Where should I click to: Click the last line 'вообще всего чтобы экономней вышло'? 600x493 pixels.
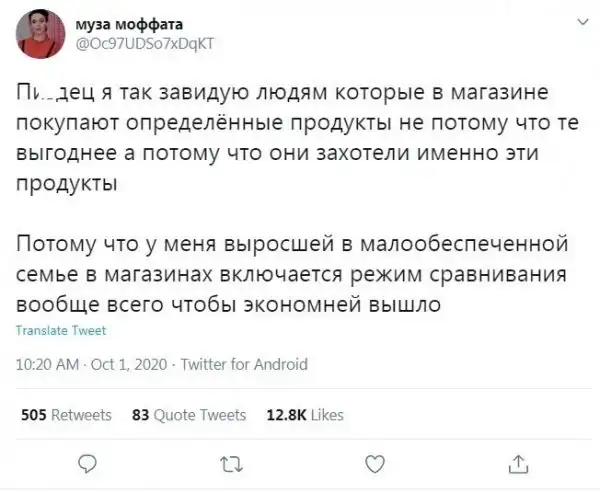[x=230, y=305]
